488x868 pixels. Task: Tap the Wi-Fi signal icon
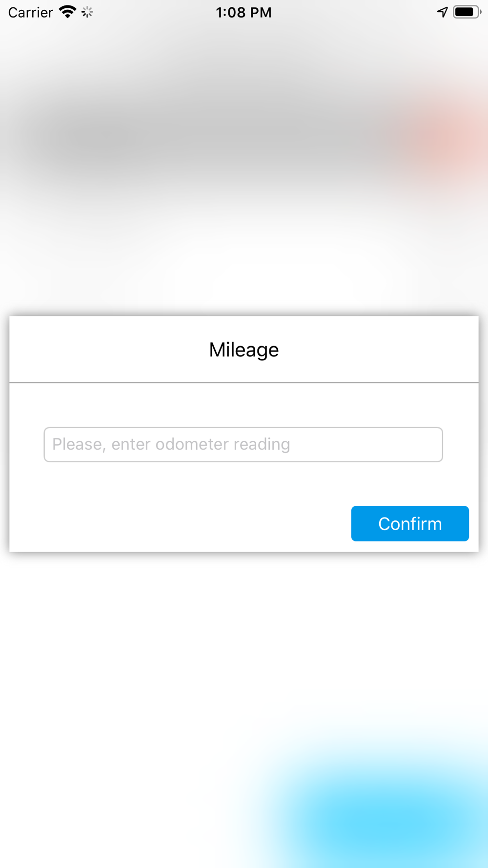click(67, 12)
